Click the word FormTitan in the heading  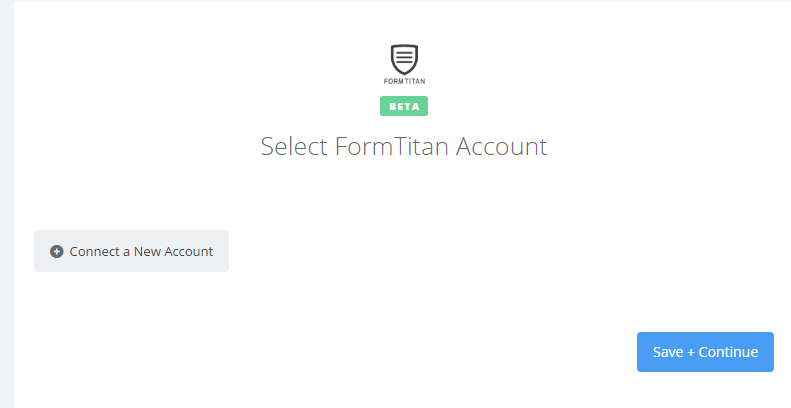click(391, 146)
